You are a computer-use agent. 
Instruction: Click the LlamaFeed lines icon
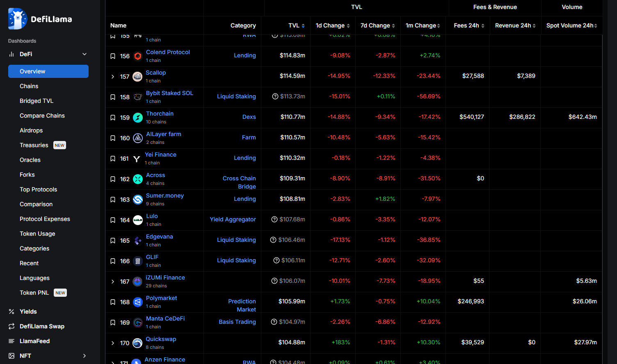[11, 341]
